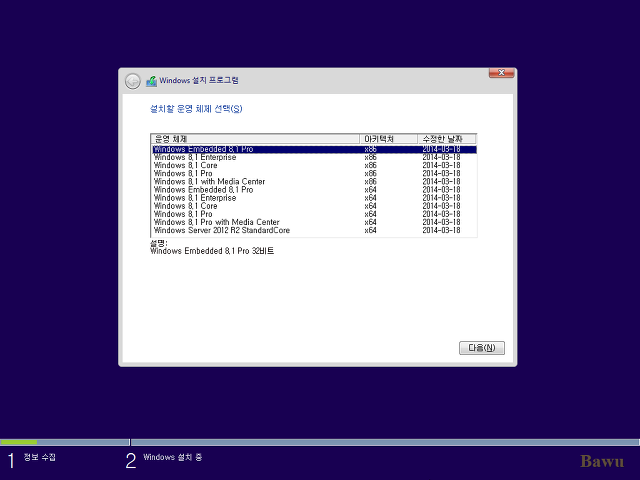The height and width of the screenshot is (480, 640).
Task: Select Windows 8.1 Enterprise x64 row
Action: click(314, 198)
